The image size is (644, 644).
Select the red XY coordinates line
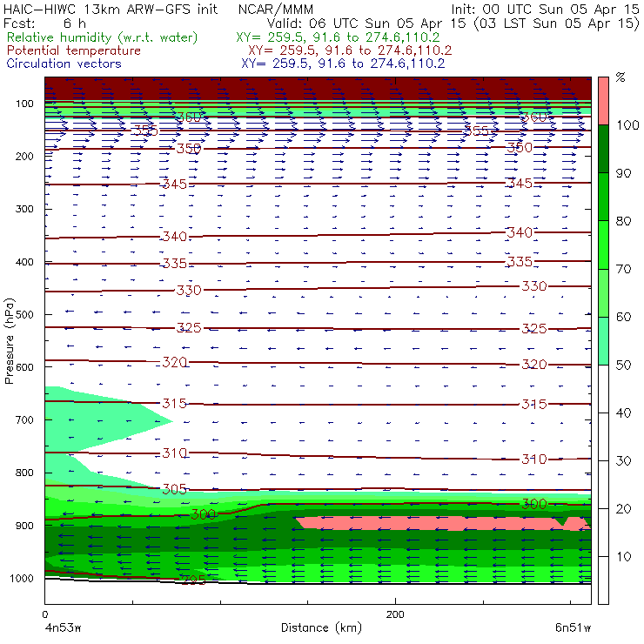pyautogui.click(x=350, y=50)
